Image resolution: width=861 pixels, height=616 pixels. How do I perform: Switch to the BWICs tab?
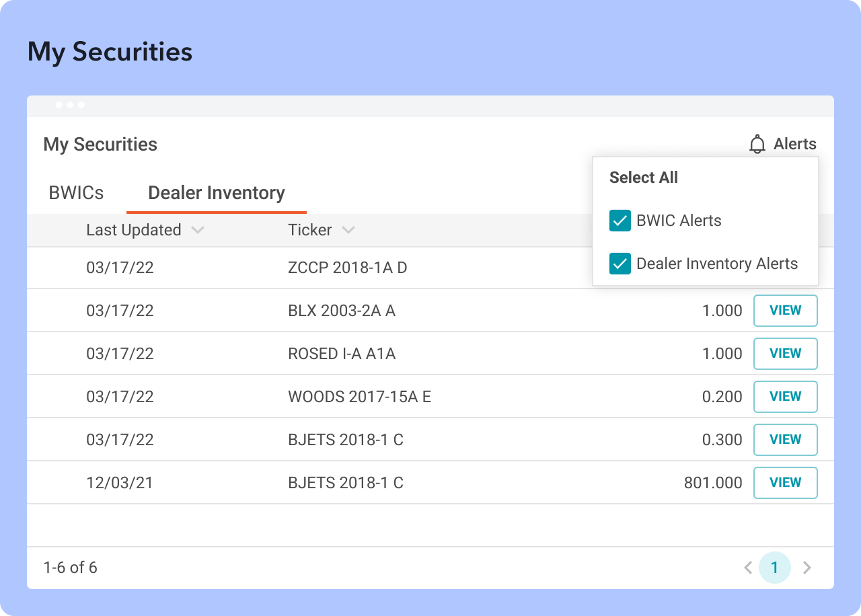tap(76, 193)
